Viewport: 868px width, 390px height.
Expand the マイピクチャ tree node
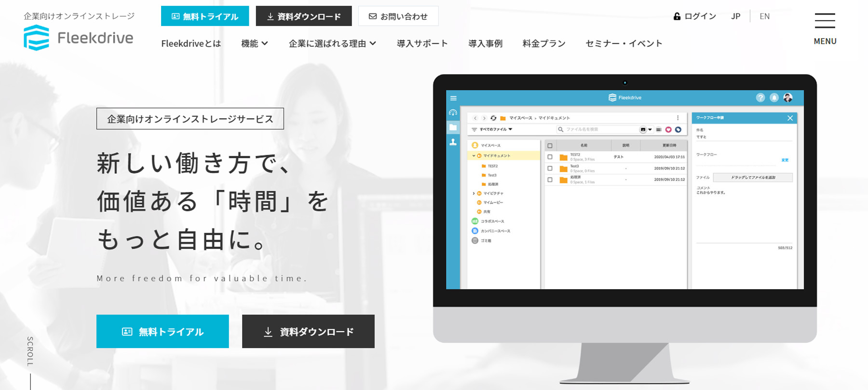(x=474, y=194)
